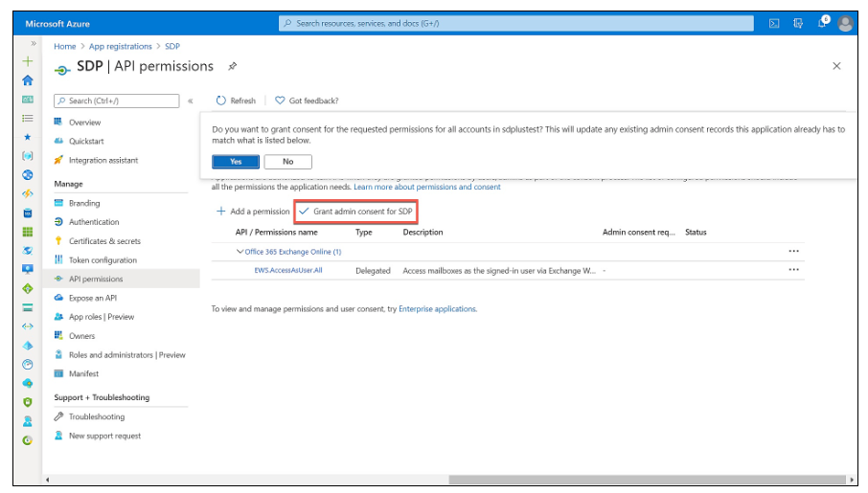
Task: Expand the left portal menu chevrons
Action: [34, 44]
